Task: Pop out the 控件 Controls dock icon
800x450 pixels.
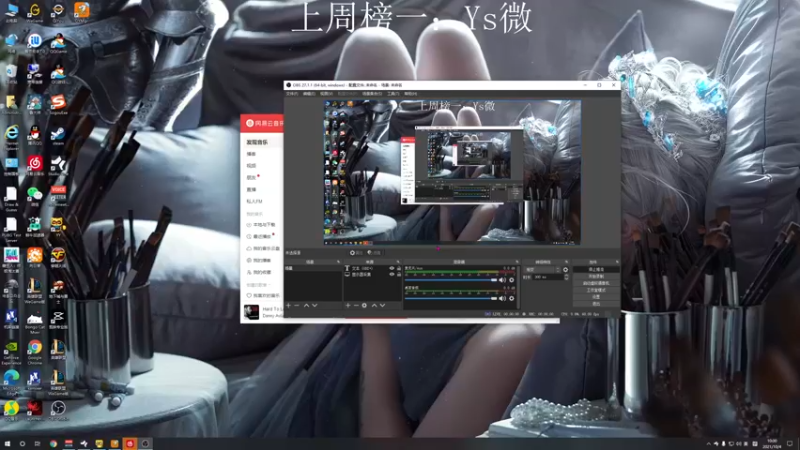Action: tap(617, 261)
